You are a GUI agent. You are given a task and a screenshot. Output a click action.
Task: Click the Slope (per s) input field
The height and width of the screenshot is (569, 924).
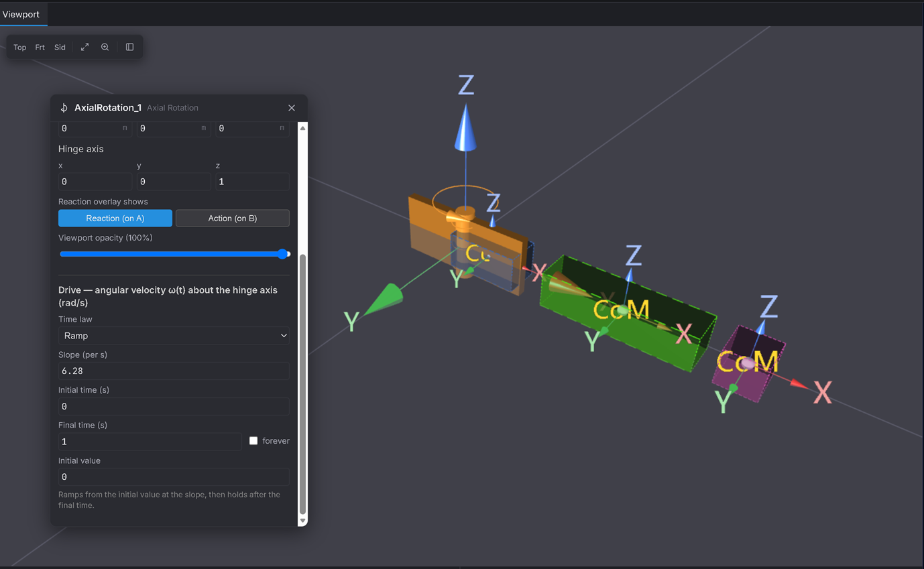coord(174,371)
